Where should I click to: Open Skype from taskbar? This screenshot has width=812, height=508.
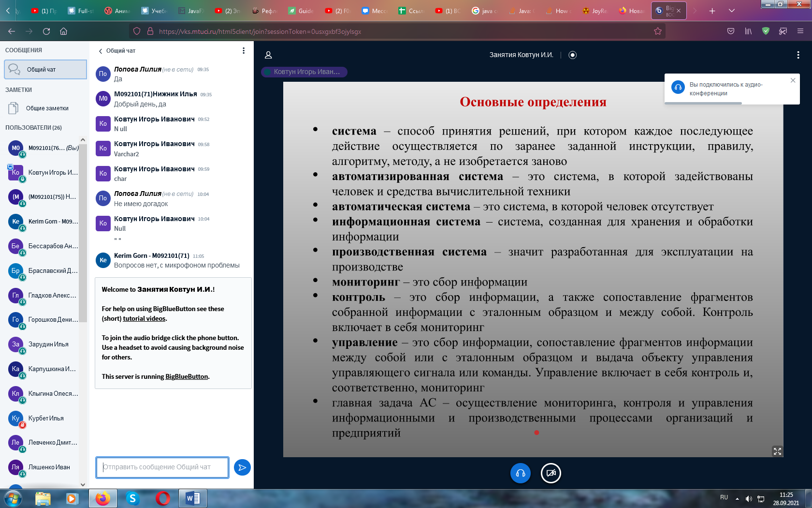[132, 498]
